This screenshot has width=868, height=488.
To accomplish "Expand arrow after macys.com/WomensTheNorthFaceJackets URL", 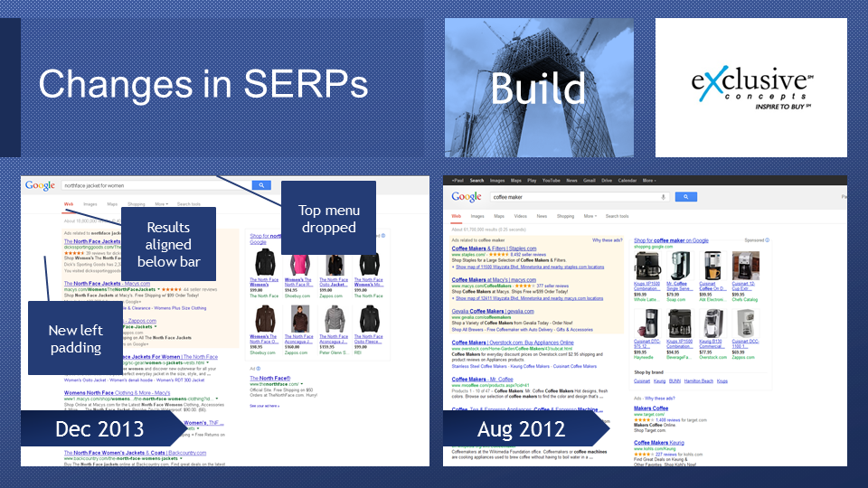I will point(159,289).
